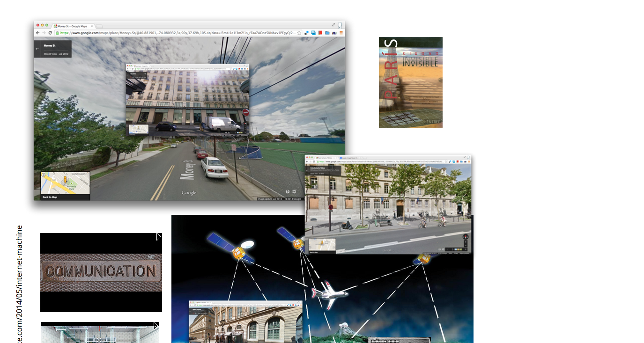The height and width of the screenshot is (343, 644).
Task: Open new tab in Money St browser
Action: [99, 26]
